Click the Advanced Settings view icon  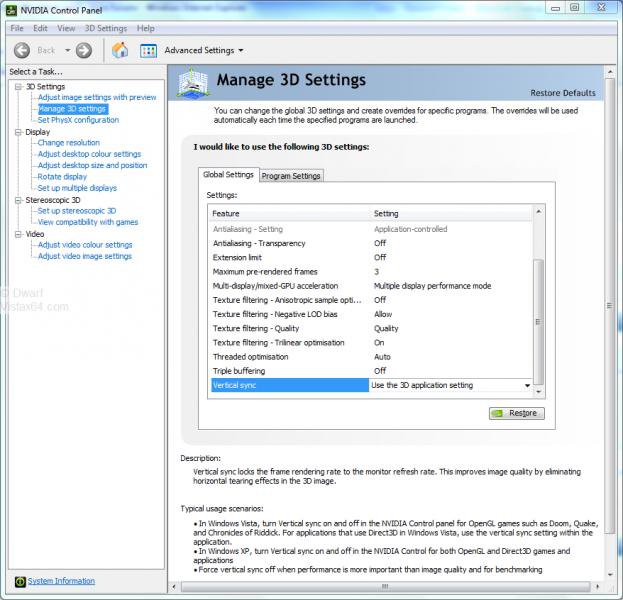[x=148, y=50]
